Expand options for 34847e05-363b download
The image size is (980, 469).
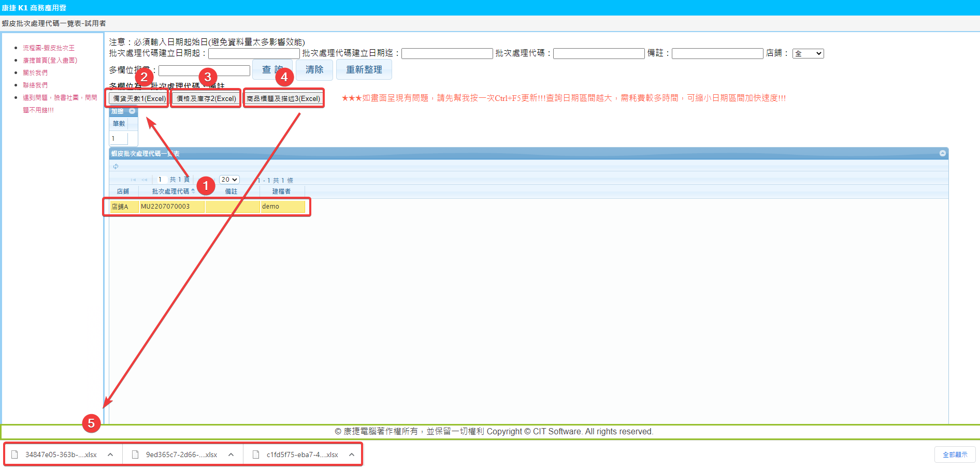pos(110,455)
